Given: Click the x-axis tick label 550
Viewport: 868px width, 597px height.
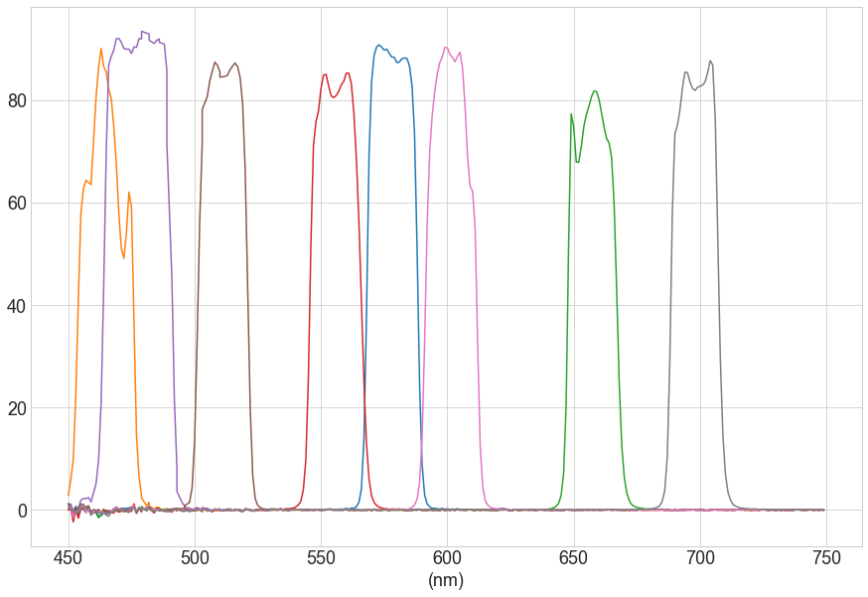Looking at the screenshot, I should point(321,558).
